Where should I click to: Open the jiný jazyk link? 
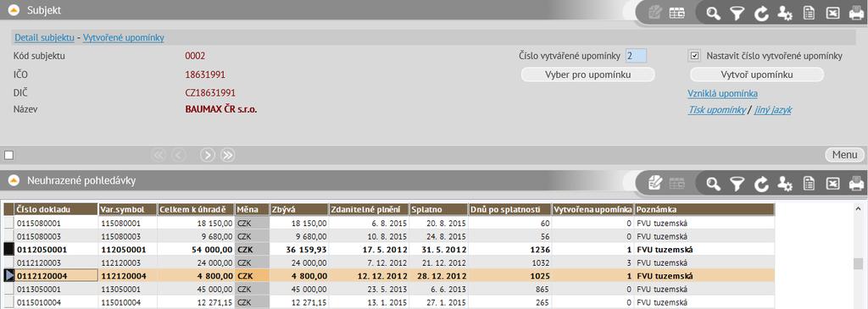tap(772, 109)
